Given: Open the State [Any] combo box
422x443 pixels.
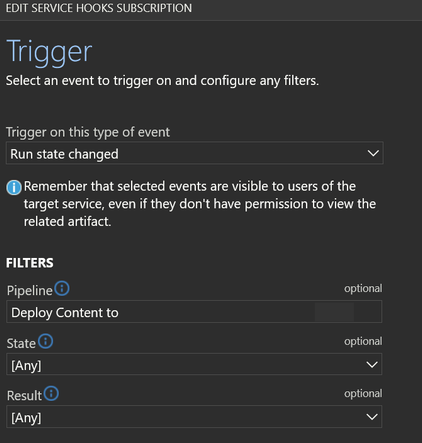Looking at the screenshot, I should pos(194,364).
